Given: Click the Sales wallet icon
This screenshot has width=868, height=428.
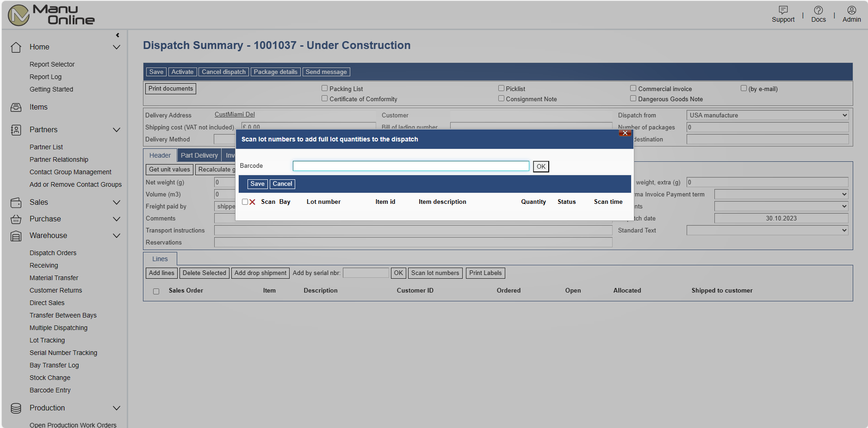Looking at the screenshot, I should point(16,202).
